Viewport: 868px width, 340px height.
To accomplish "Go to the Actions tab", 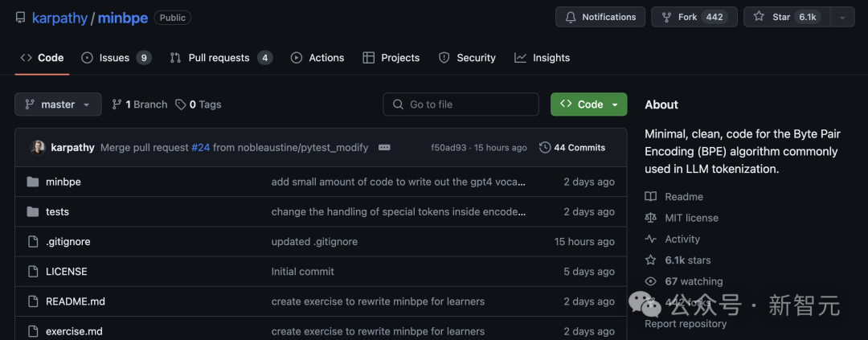I will point(317,58).
